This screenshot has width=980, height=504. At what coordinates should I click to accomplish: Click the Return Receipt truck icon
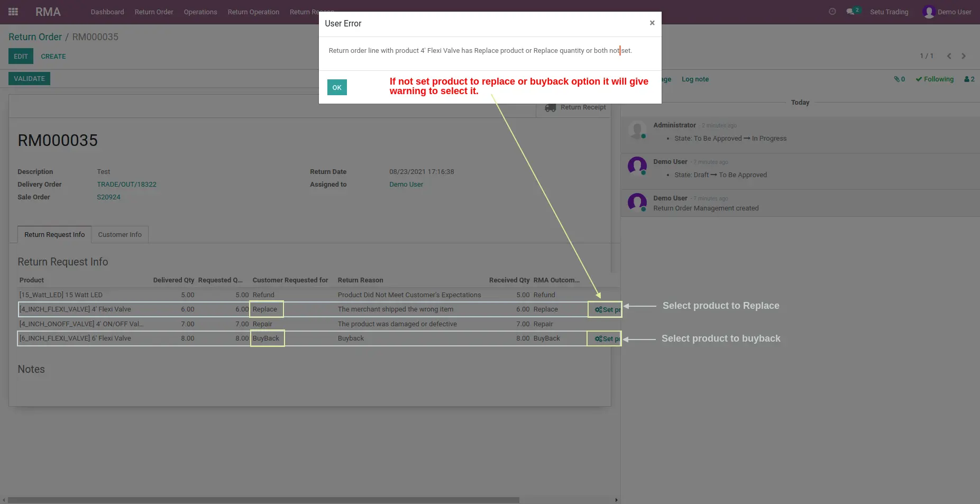(x=550, y=107)
